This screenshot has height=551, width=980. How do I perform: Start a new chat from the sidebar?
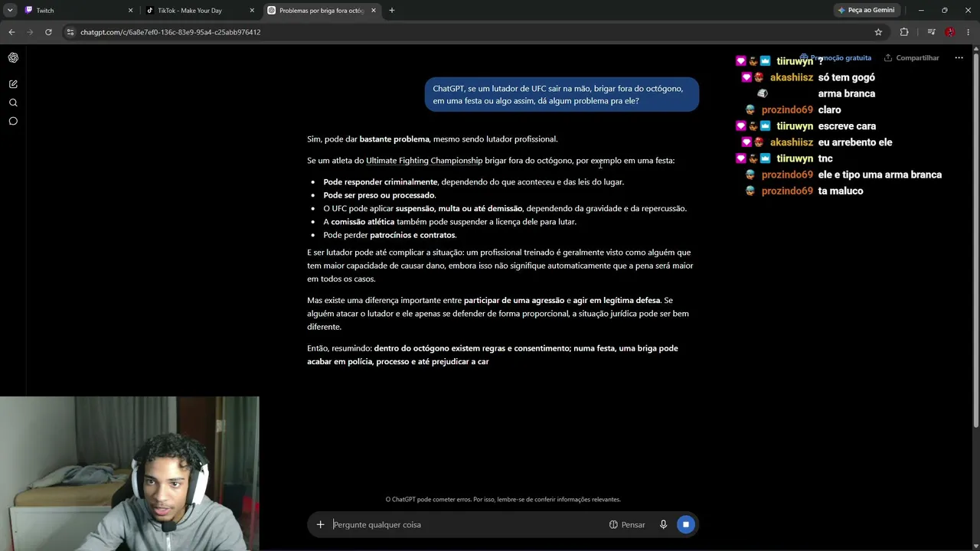pyautogui.click(x=13, y=84)
